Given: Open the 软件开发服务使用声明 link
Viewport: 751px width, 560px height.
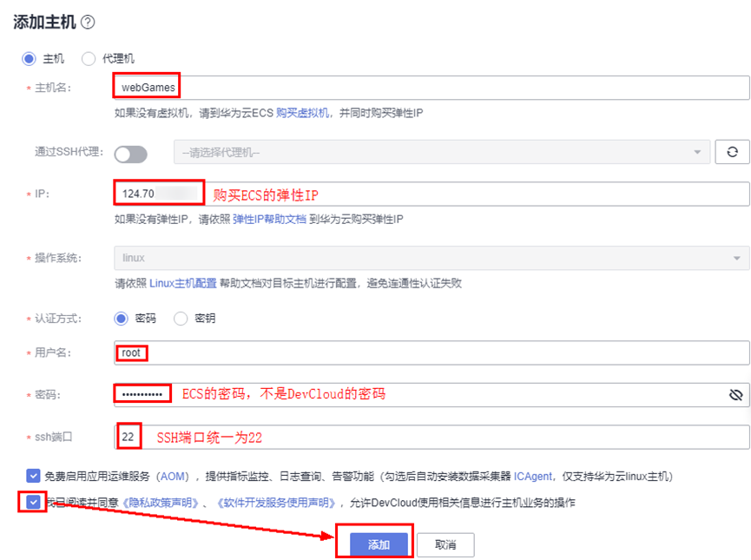Looking at the screenshot, I should [276, 503].
